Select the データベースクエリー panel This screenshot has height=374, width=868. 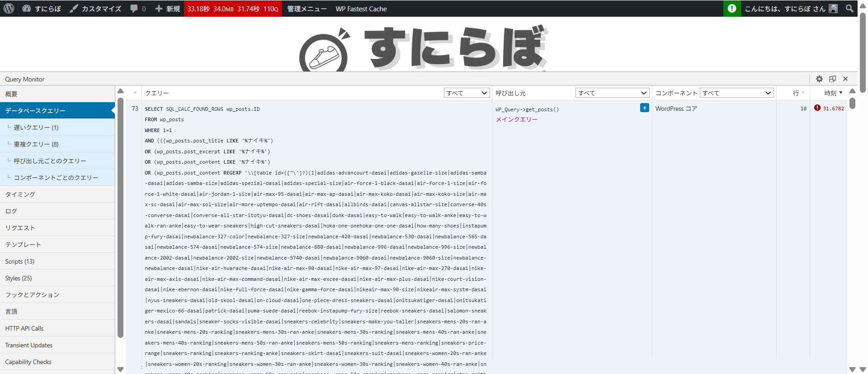click(57, 110)
